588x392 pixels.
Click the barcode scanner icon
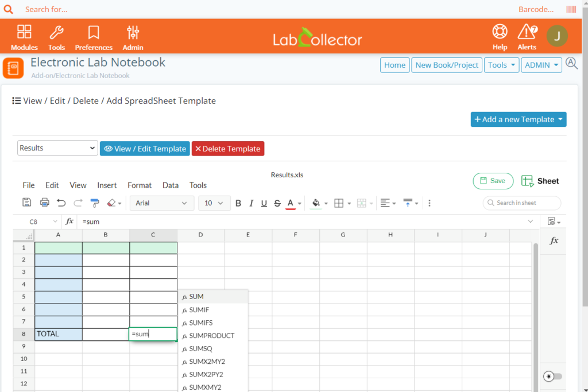click(571, 9)
